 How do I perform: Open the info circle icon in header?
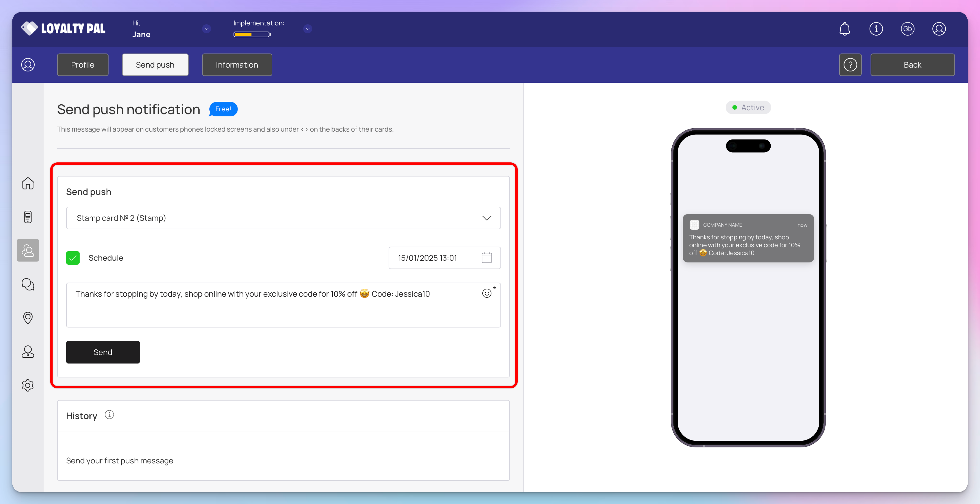876,29
